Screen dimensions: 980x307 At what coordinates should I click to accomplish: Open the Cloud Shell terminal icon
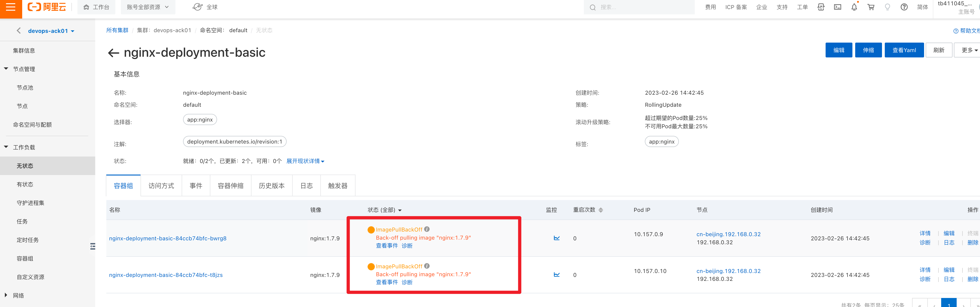[x=837, y=7]
